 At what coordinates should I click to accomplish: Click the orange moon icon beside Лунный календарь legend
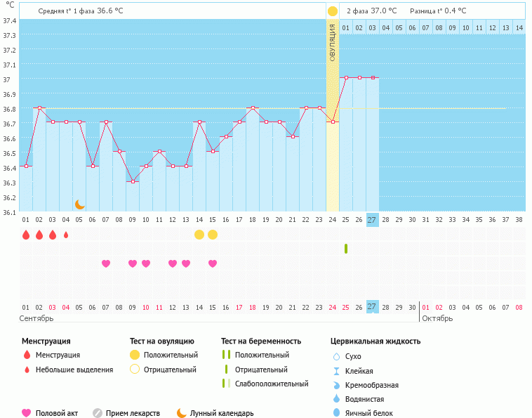182,413
